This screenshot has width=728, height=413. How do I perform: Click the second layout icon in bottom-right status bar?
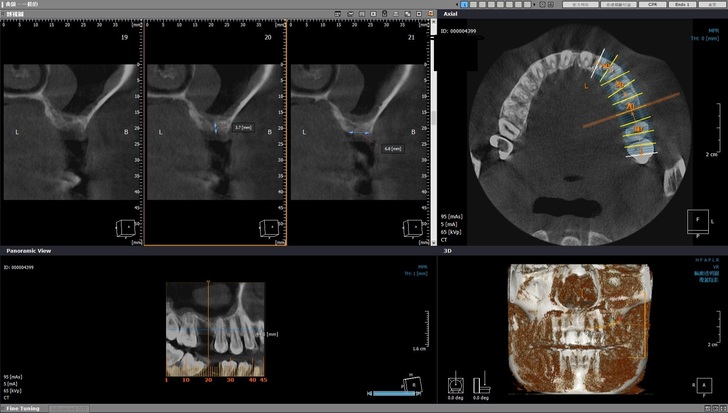(715, 408)
